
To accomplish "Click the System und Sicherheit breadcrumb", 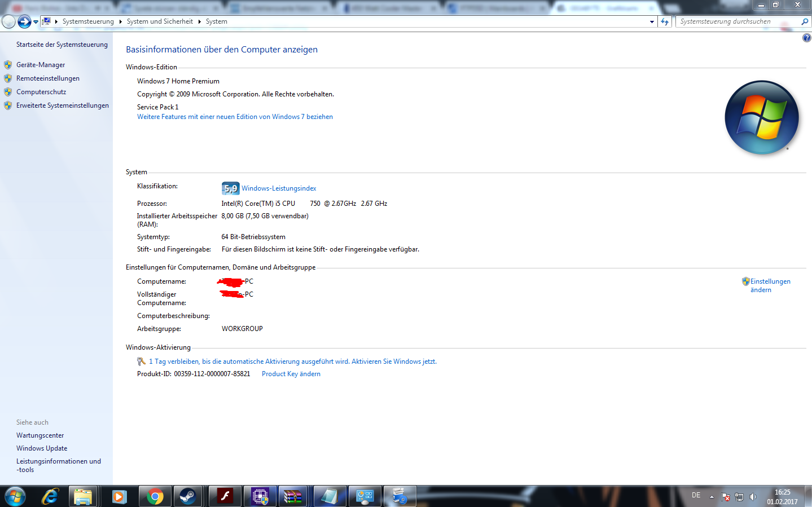I will point(160,21).
